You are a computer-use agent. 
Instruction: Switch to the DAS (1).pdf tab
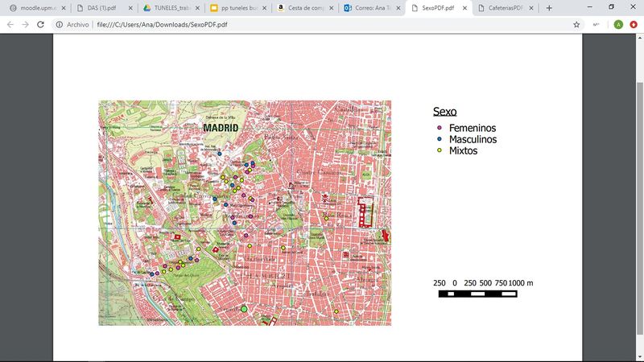(103, 8)
